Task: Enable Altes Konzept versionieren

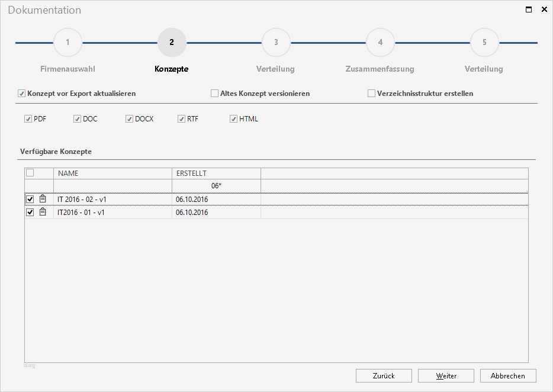Action: point(214,94)
